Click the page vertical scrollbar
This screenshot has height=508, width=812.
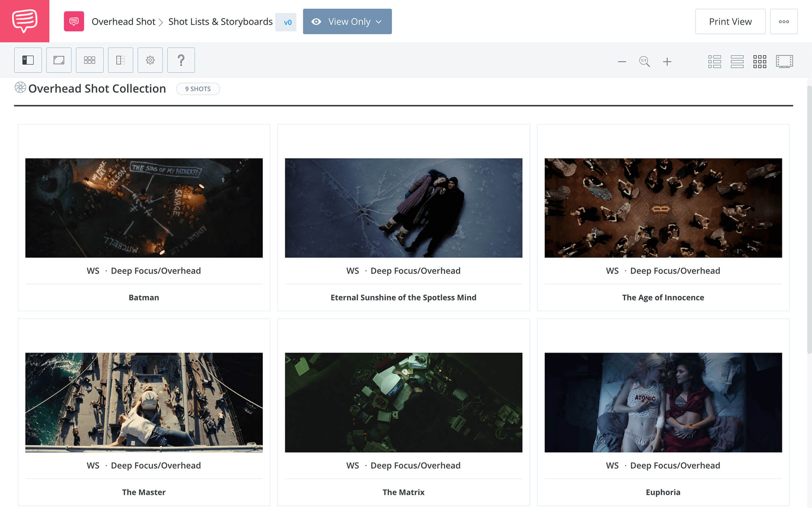[809, 219]
